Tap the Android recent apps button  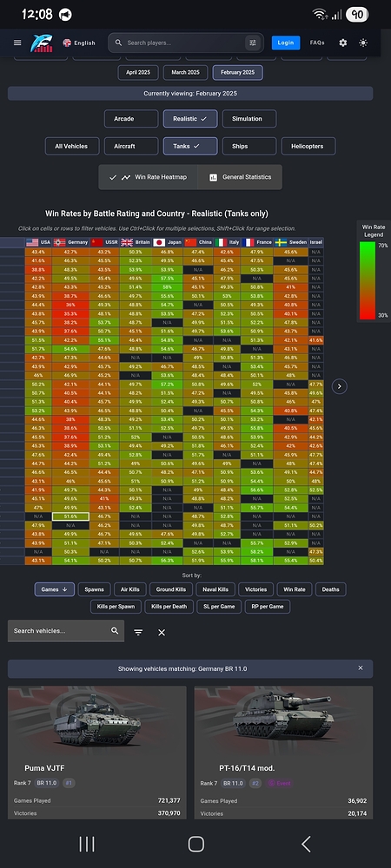87,844
